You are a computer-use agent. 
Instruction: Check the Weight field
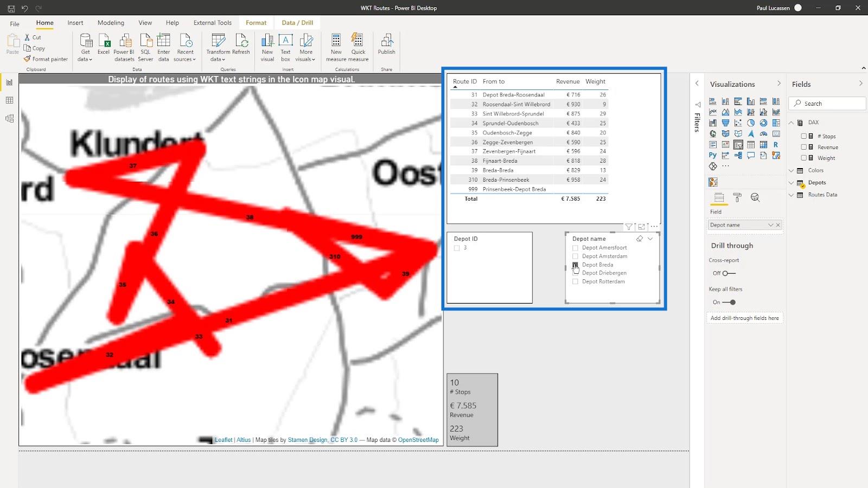click(804, 158)
